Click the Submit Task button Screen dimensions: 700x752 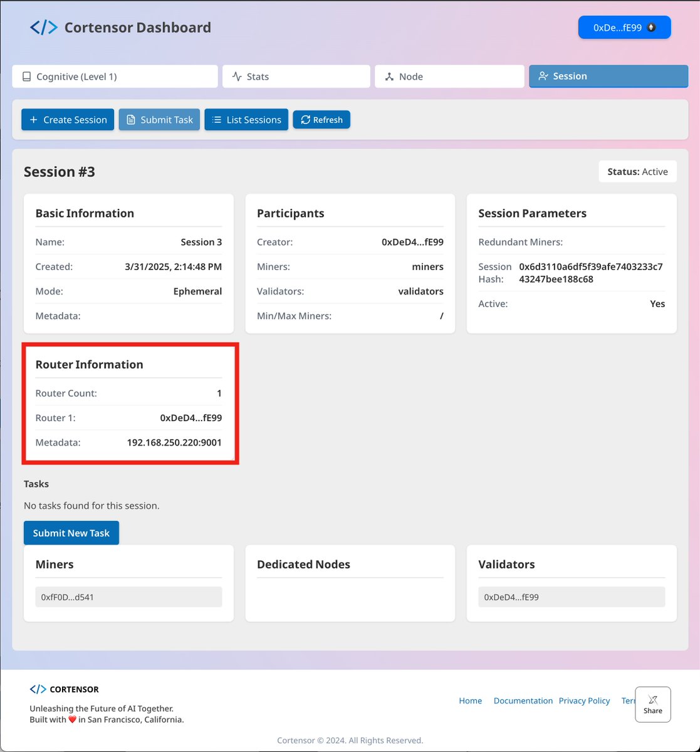click(x=160, y=120)
